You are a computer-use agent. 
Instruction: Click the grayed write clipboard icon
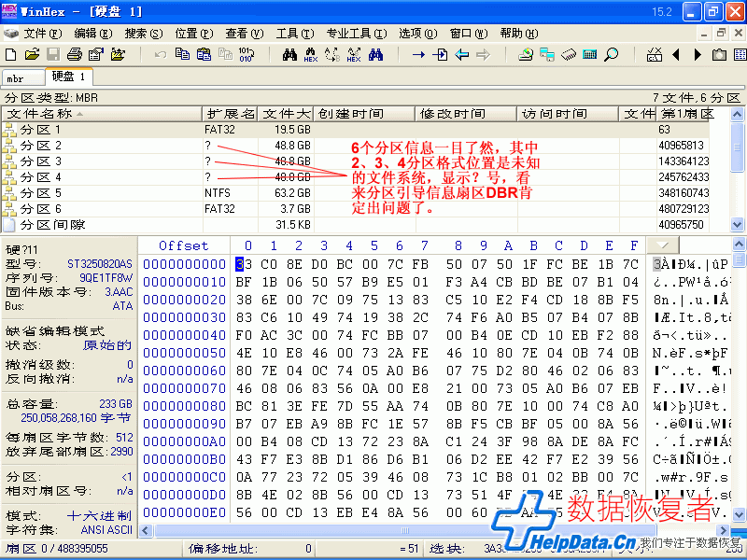coord(225,54)
